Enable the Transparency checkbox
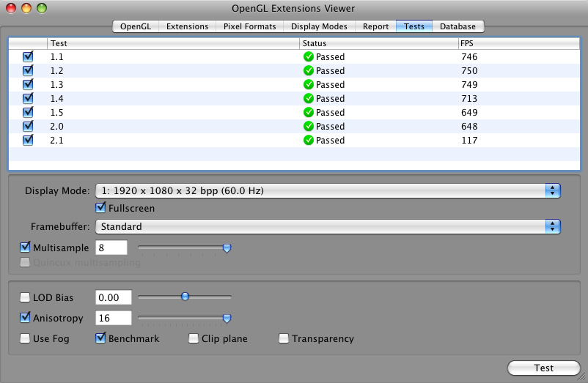The height and width of the screenshot is (383, 588). (284, 338)
